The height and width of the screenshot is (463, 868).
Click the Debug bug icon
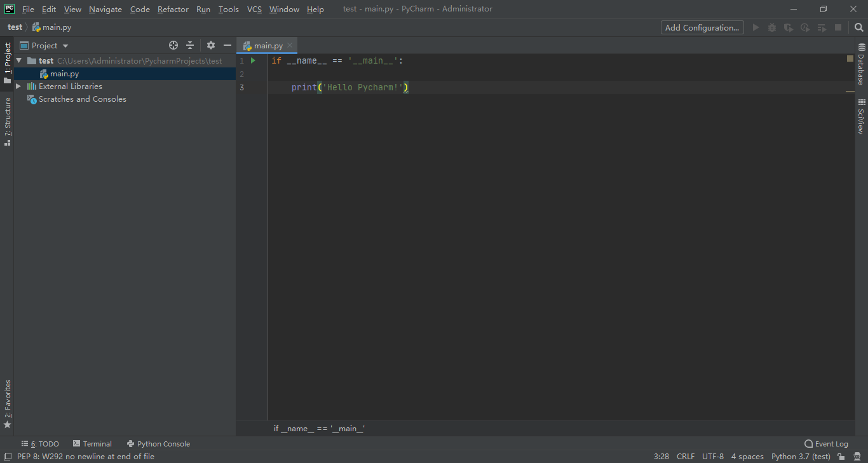click(x=772, y=27)
